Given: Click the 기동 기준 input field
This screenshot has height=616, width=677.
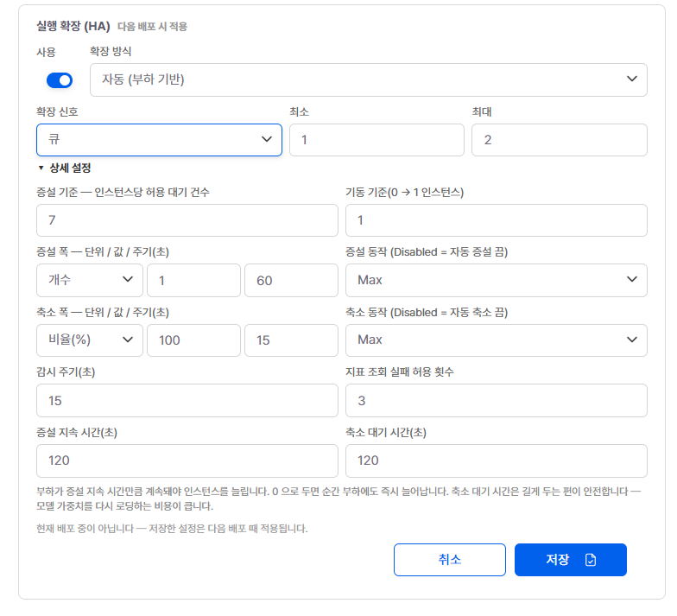Looking at the screenshot, I should click(496, 220).
